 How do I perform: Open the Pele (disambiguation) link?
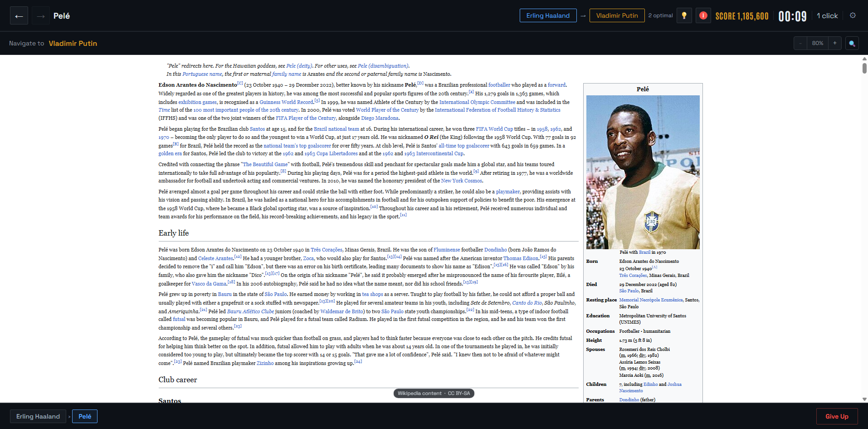coord(383,66)
